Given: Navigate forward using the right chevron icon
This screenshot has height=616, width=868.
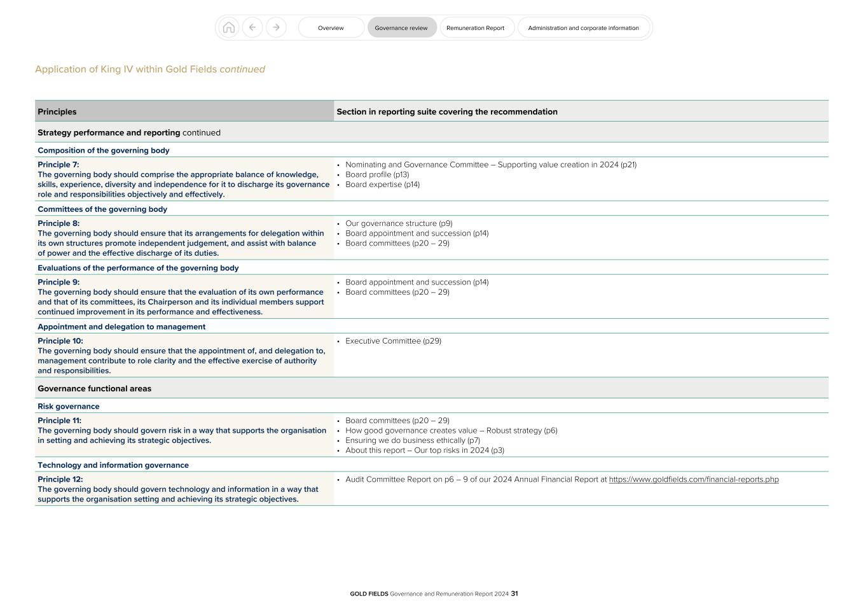Looking at the screenshot, I should (276, 27).
